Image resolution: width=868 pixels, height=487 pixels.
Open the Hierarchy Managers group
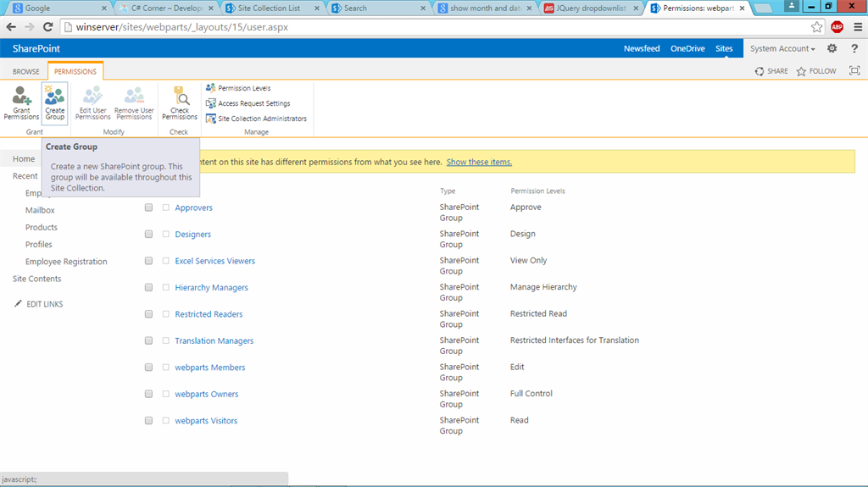click(211, 287)
